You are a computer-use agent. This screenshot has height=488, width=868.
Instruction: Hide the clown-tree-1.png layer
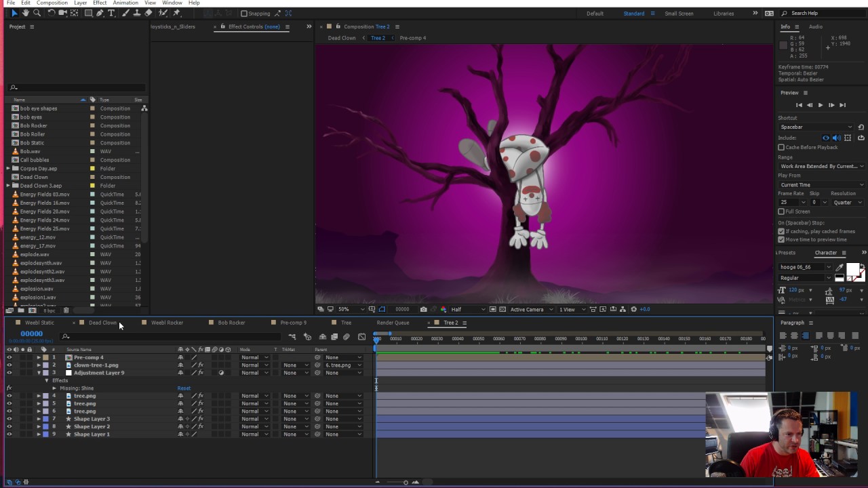pyautogui.click(x=9, y=365)
